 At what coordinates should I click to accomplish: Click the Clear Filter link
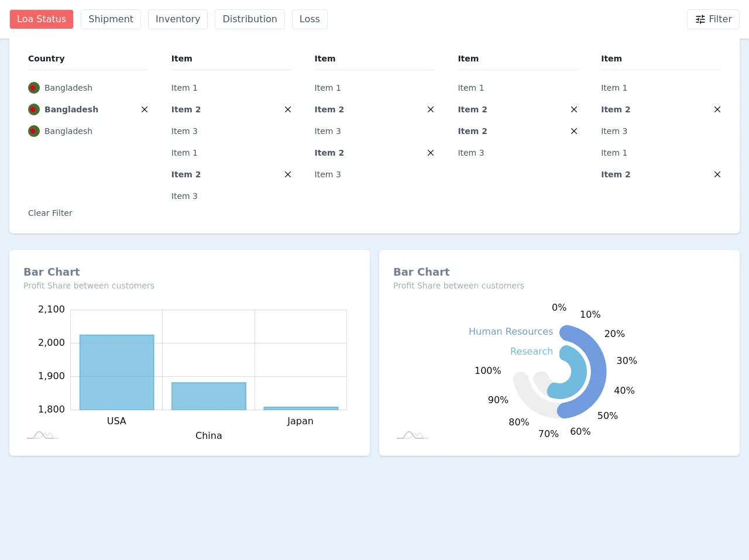click(x=50, y=213)
